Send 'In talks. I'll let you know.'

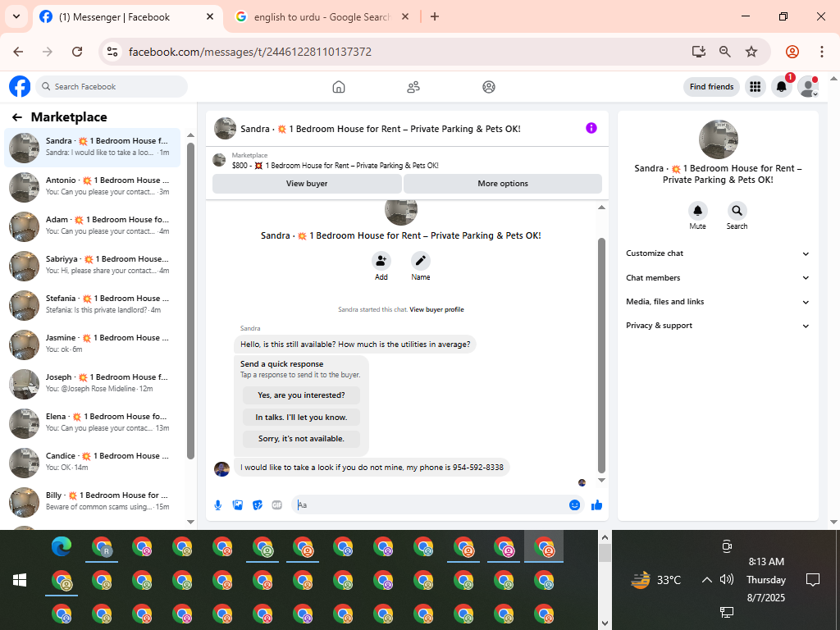(x=301, y=418)
